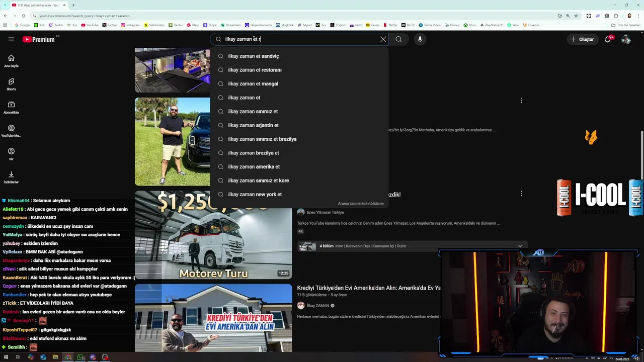Viewport: 644px width, 362px height.
Task: Select suggestion 'ilkay zaman et mangal'
Action: [x=299, y=84]
